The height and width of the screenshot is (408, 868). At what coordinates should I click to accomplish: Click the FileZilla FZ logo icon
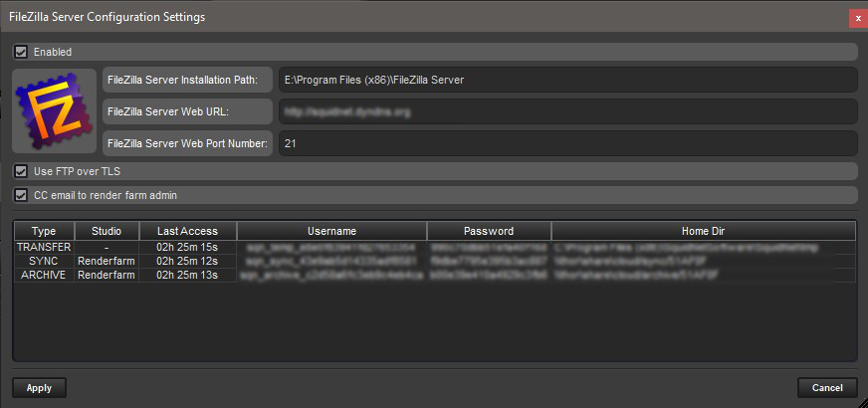(54, 110)
